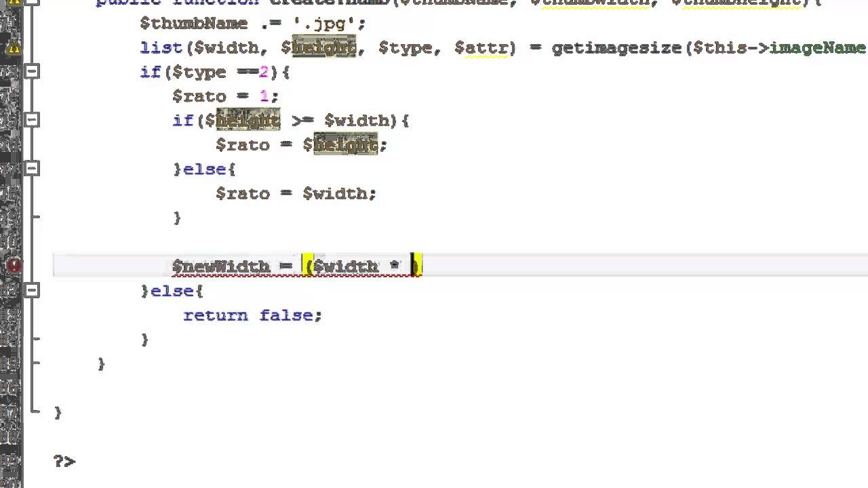The width and height of the screenshot is (868, 488).
Task: Click the value 1 in $rato = 1
Action: tap(264, 96)
